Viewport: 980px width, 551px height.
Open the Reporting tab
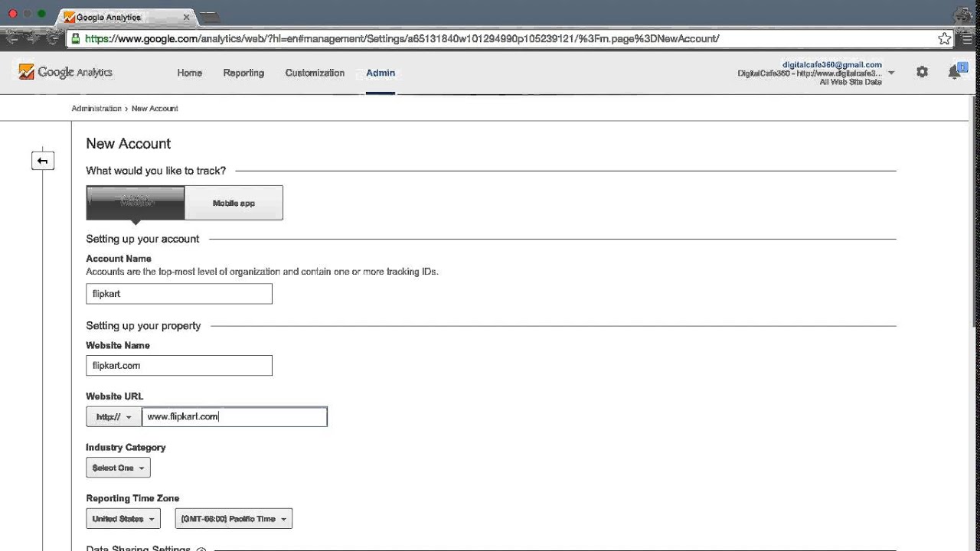tap(243, 73)
